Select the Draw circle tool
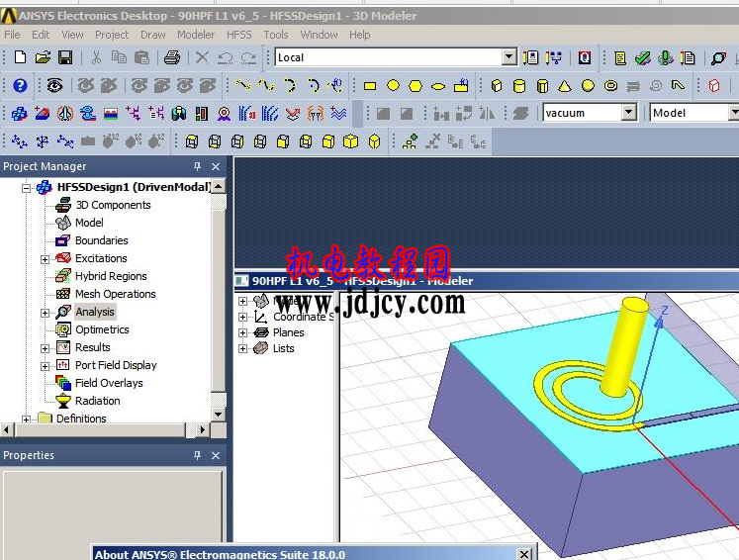The width and height of the screenshot is (739, 560). tap(393, 85)
